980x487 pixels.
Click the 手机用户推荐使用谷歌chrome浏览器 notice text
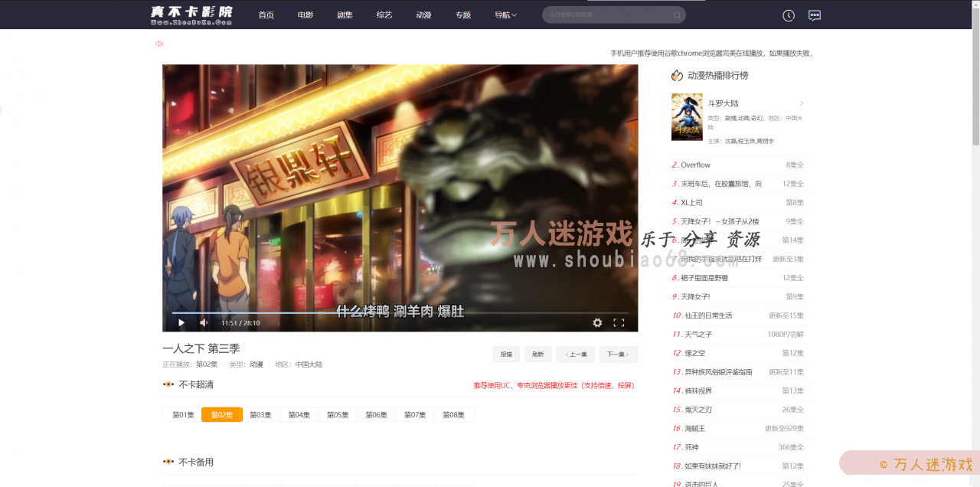coord(710,53)
